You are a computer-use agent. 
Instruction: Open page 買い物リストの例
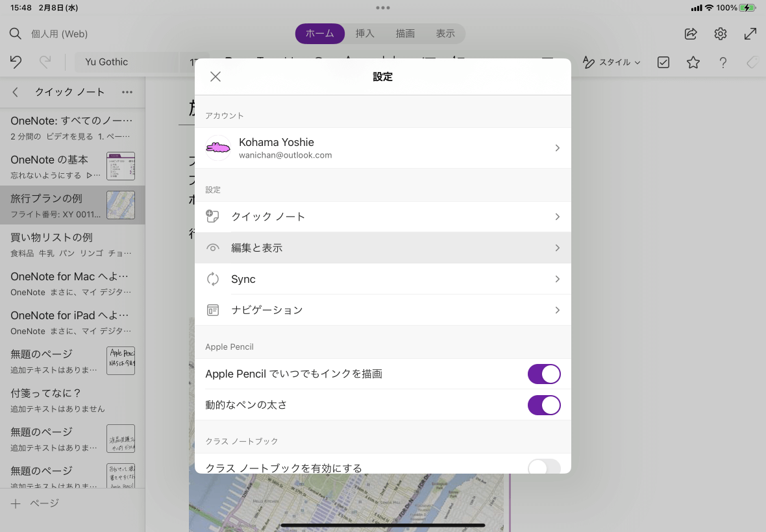72,244
